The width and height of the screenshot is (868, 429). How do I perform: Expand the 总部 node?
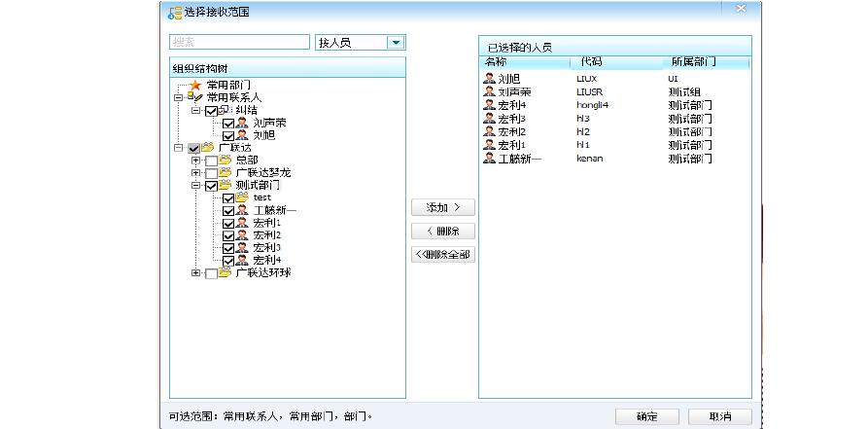[195, 161]
